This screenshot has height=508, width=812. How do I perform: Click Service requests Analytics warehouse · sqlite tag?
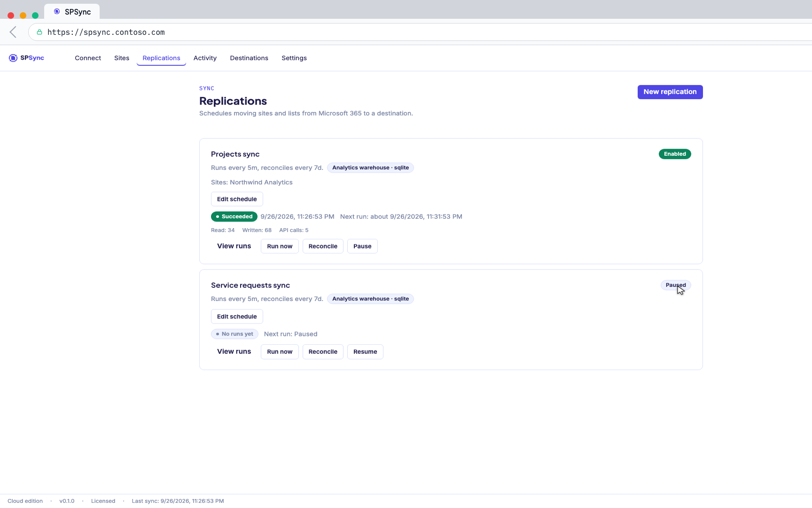(370, 299)
